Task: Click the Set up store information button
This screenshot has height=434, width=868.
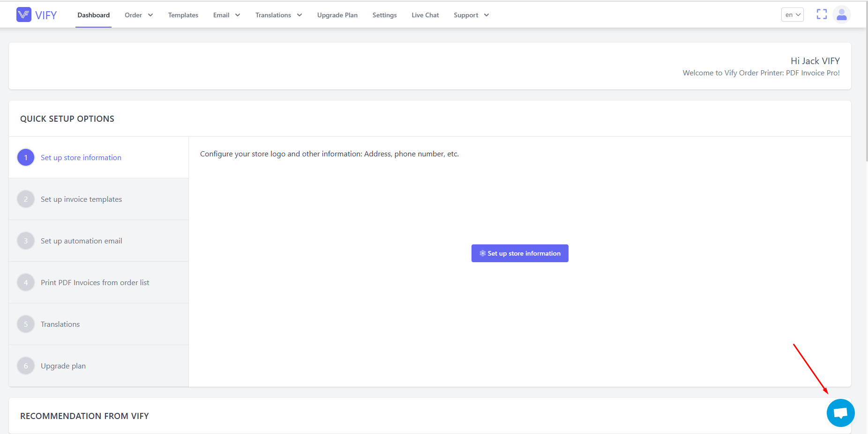Action: click(520, 253)
